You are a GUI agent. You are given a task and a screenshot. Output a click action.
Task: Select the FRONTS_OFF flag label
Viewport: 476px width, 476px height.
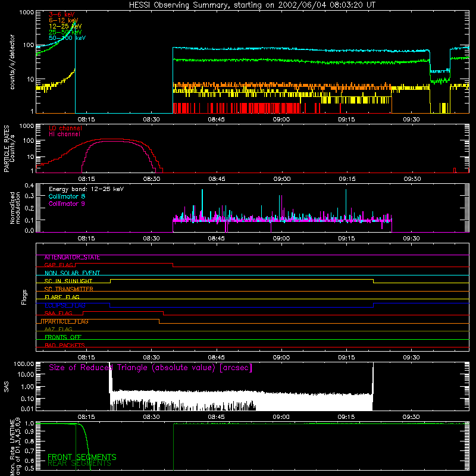(x=63, y=337)
